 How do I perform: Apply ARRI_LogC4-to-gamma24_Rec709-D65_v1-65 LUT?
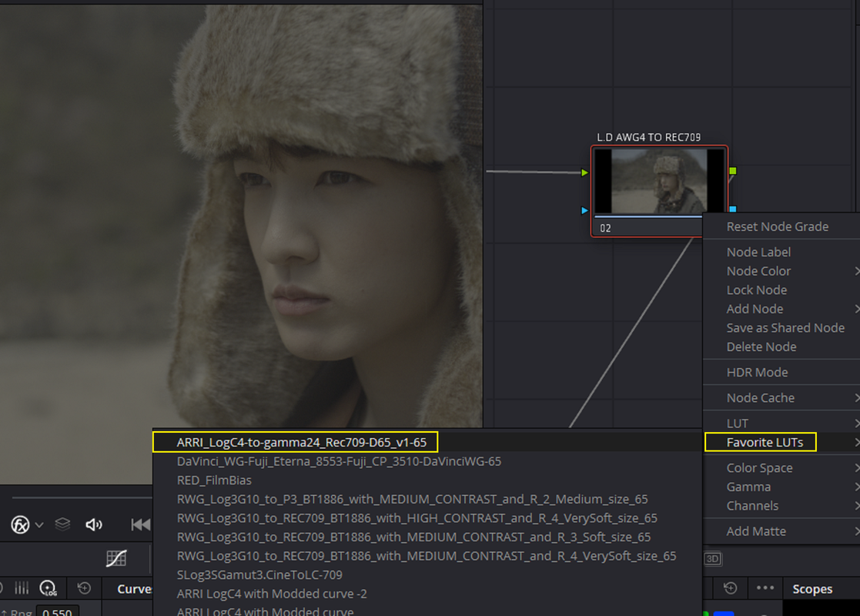click(427, 442)
